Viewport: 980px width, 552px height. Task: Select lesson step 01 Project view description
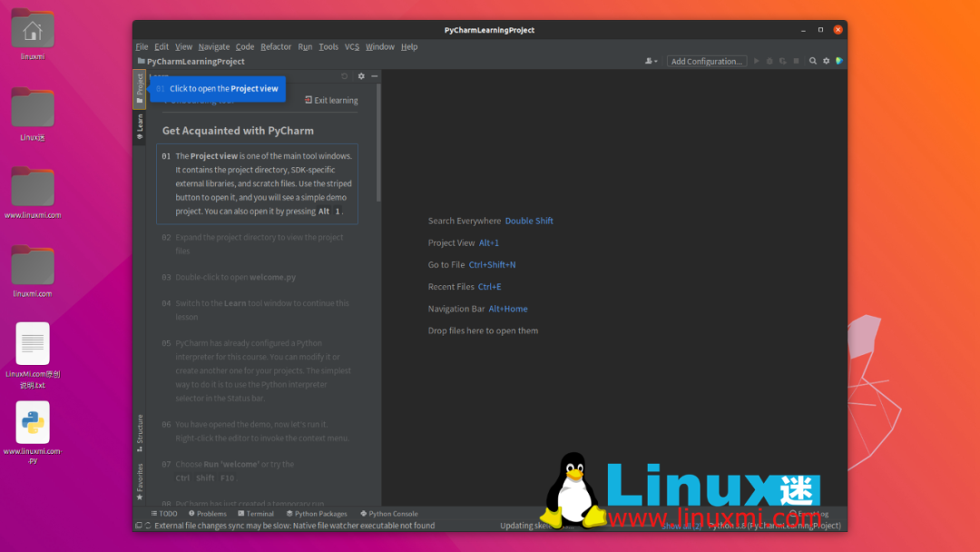257,183
